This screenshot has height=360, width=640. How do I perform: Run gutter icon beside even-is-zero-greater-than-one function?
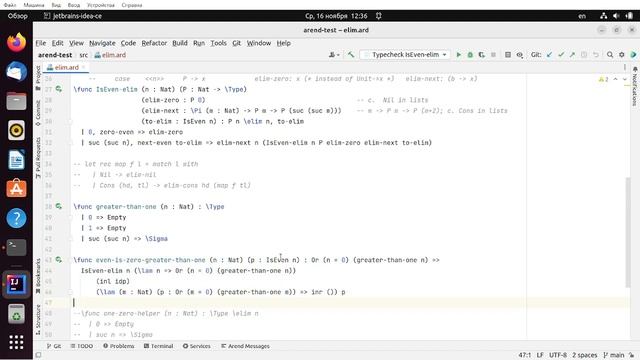(x=59, y=260)
